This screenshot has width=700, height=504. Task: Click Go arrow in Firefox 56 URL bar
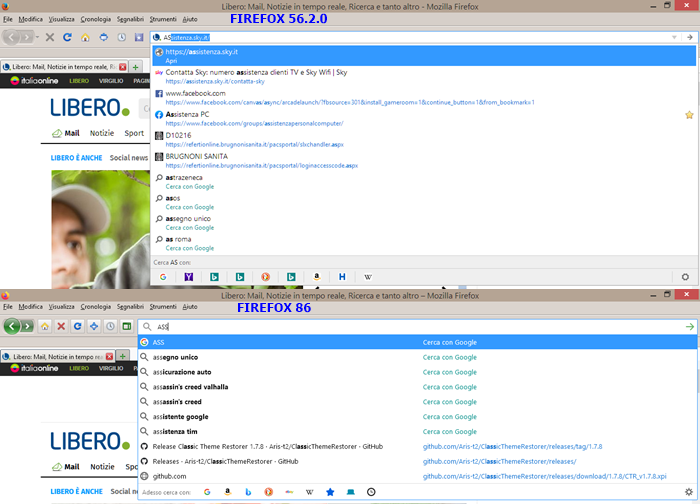point(690,37)
